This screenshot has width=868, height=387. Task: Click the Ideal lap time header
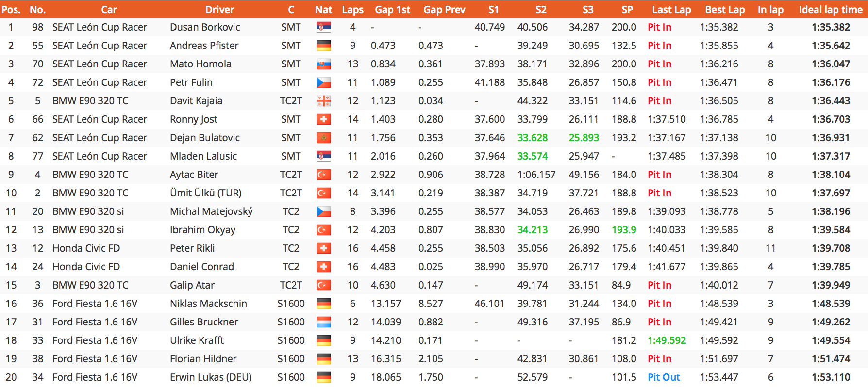tap(831, 10)
